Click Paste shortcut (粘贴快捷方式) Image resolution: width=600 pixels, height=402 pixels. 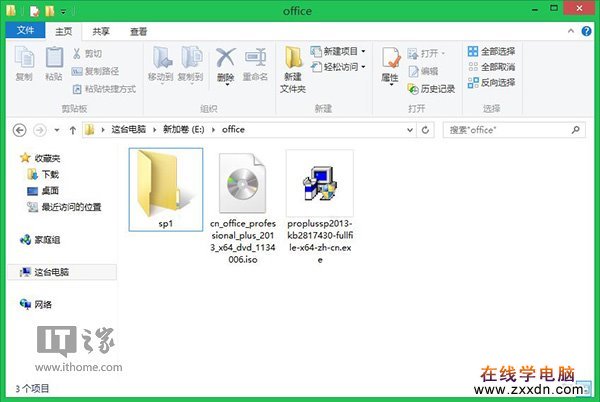pyautogui.click(x=104, y=89)
